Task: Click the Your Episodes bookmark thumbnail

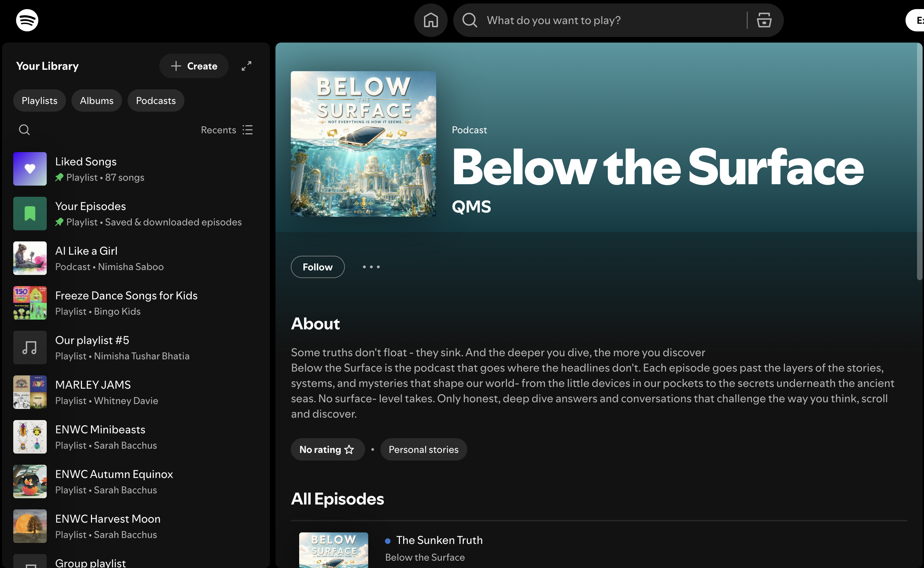Action: pos(30,214)
